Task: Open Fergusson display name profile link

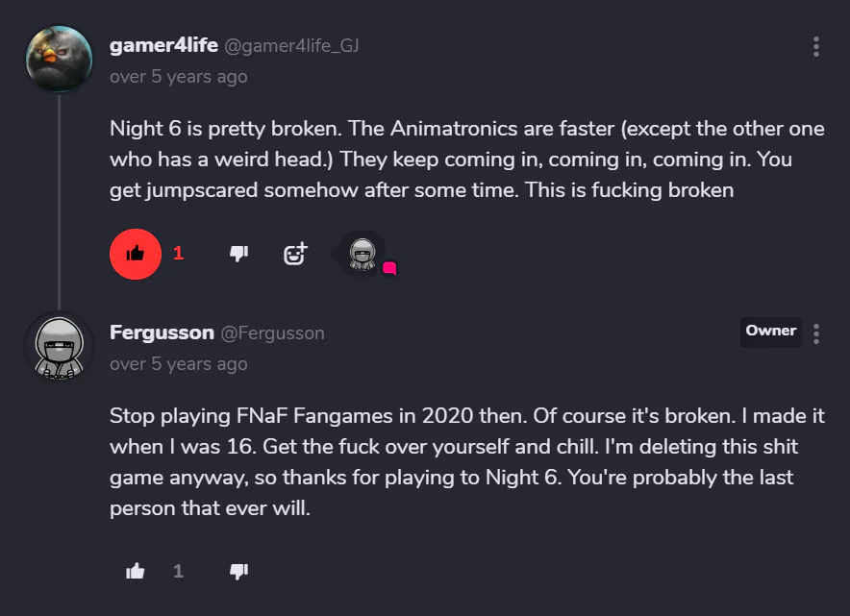Action: 162,333
